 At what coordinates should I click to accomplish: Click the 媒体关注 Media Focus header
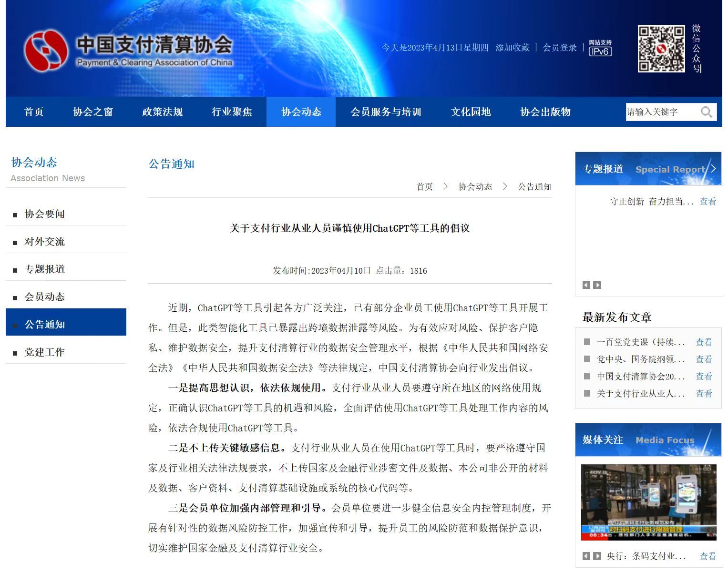point(648,440)
